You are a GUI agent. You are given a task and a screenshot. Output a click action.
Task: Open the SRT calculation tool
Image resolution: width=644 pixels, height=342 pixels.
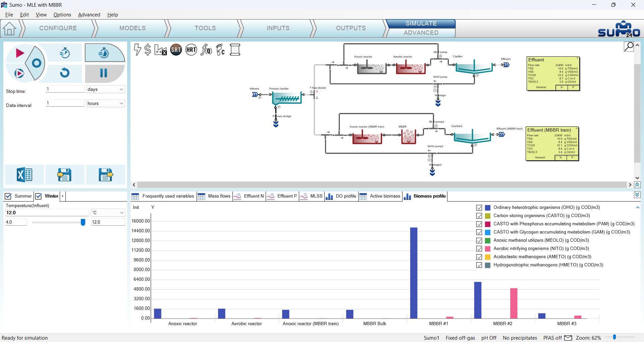point(176,50)
